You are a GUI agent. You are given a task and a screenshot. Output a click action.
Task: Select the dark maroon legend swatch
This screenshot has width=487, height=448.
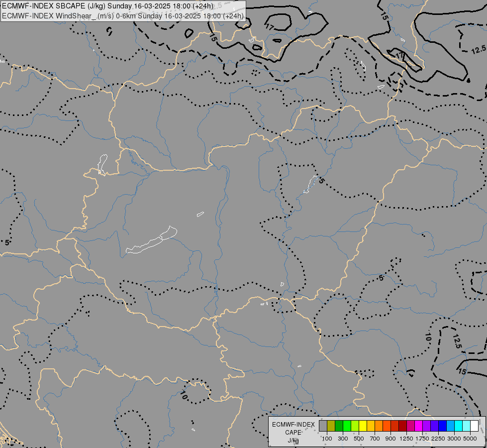coord(403,426)
